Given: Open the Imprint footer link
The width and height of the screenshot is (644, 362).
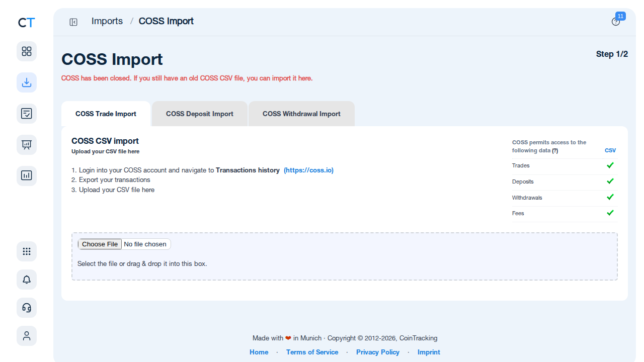Looking at the screenshot, I should (x=429, y=352).
